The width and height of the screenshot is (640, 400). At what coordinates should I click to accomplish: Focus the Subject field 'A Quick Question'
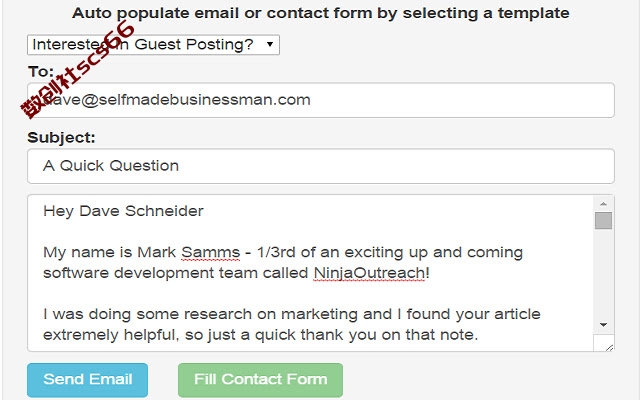coord(321,166)
